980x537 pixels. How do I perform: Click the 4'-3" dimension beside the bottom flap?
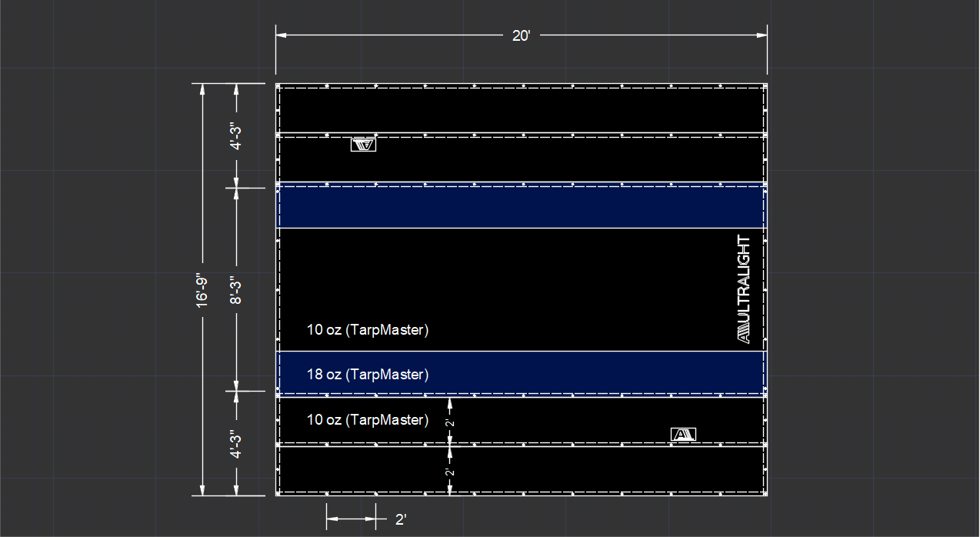[236, 445]
